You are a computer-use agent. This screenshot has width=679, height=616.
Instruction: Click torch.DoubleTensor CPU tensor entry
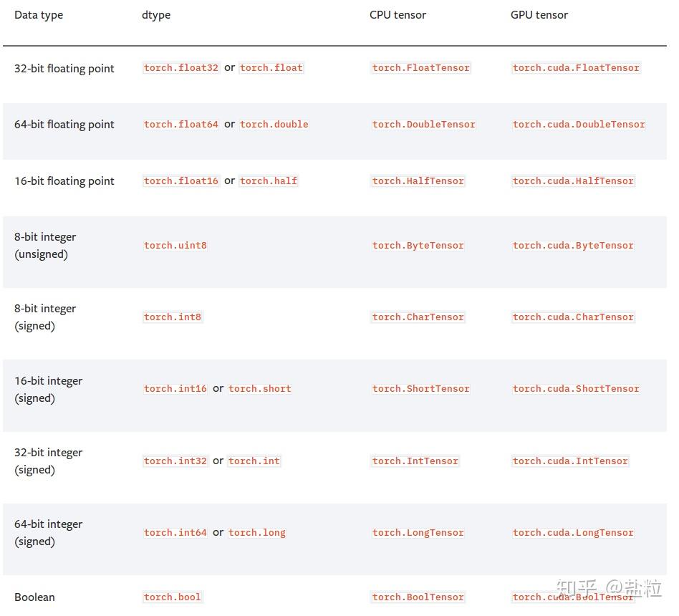[x=423, y=125]
